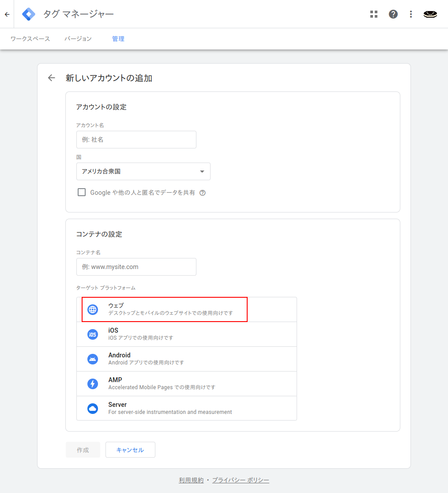
Task: Click the help icon next to data sharing
Action: (x=203, y=193)
